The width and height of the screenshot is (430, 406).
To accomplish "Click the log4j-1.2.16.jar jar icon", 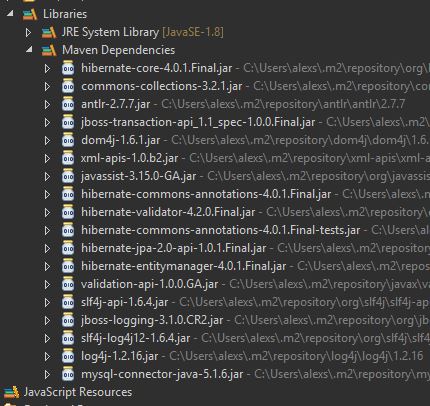I will (x=68, y=356).
